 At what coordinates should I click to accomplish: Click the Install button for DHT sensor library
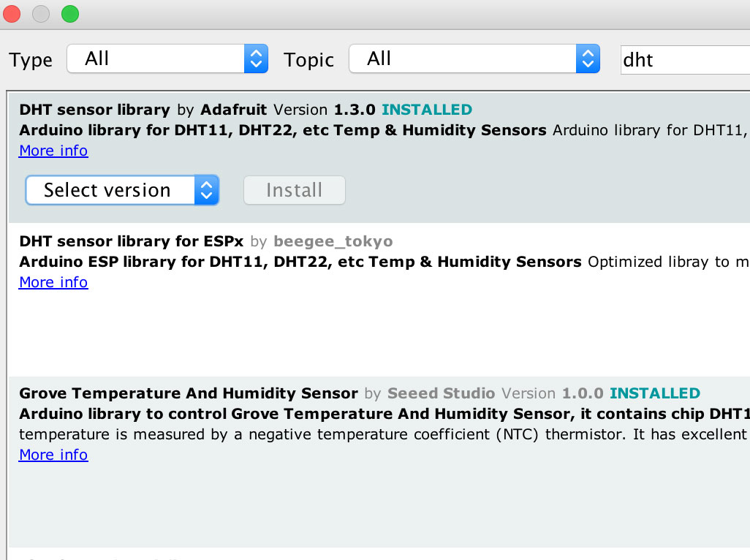coord(294,190)
